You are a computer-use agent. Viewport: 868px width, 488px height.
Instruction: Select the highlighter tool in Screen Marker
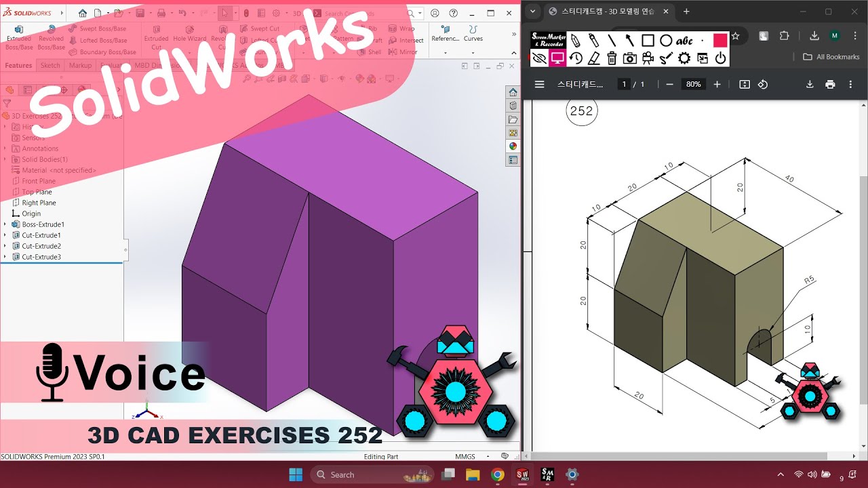[x=593, y=40]
